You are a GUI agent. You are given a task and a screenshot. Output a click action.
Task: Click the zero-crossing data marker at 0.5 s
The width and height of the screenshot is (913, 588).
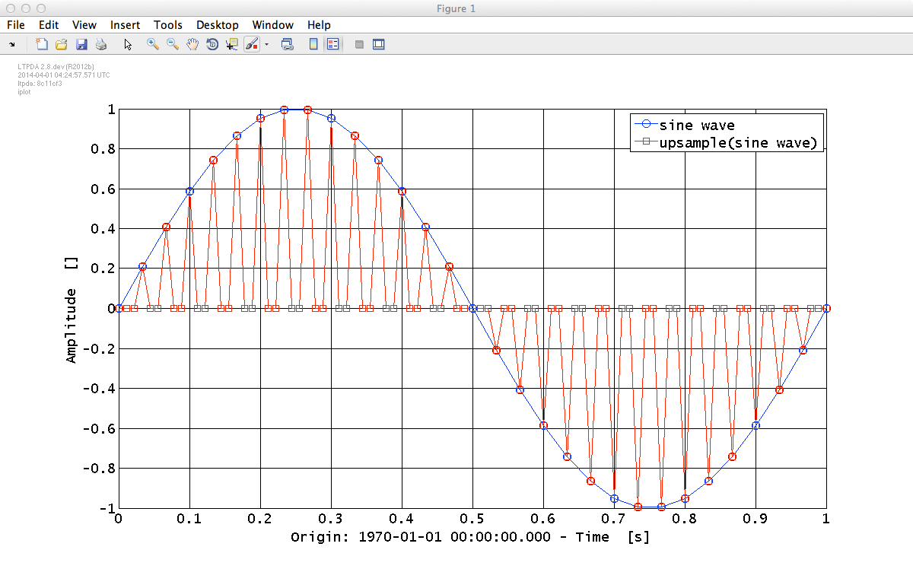(472, 308)
